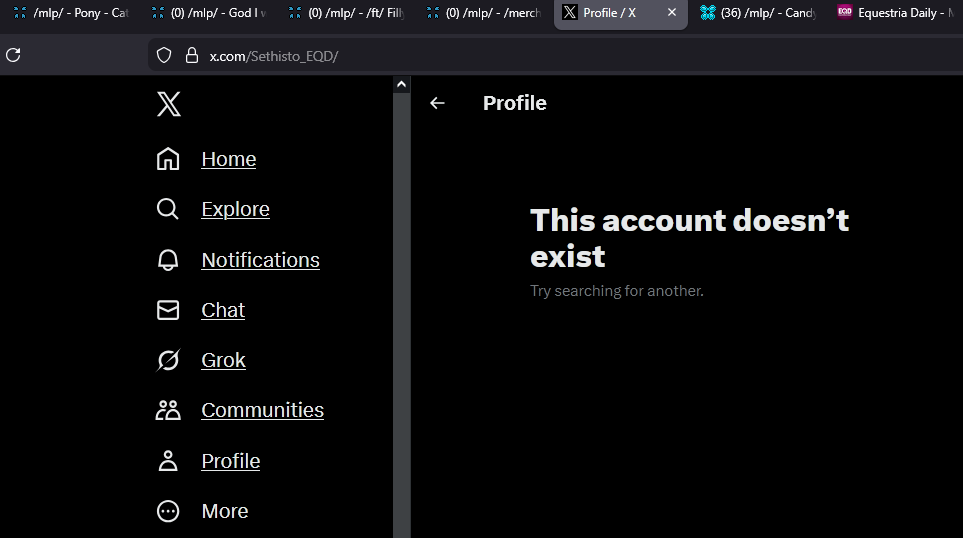Open the Explore link

click(x=235, y=209)
